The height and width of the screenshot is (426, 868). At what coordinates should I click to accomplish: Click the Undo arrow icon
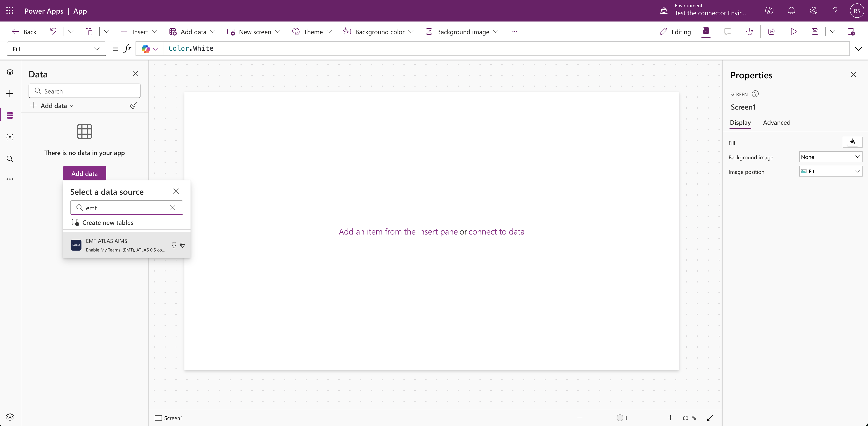[53, 32]
